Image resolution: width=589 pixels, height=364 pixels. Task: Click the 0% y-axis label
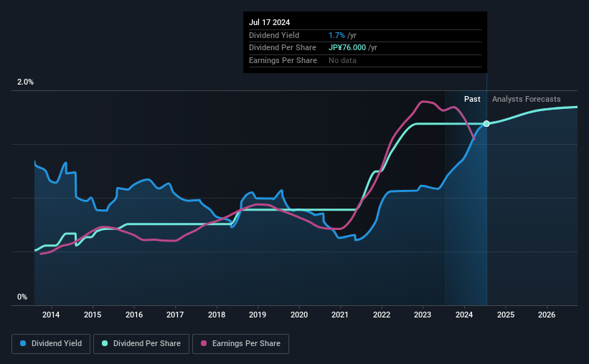click(22, 297)
